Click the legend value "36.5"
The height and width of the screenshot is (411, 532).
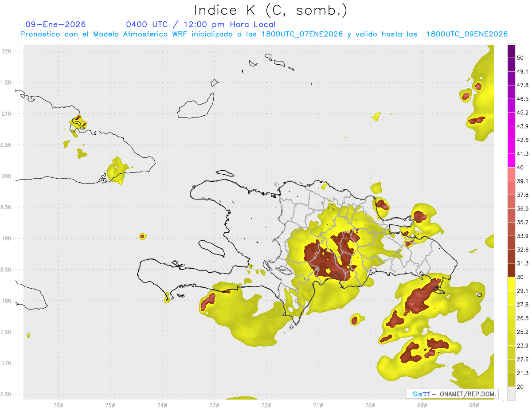(x=523, y=208)
